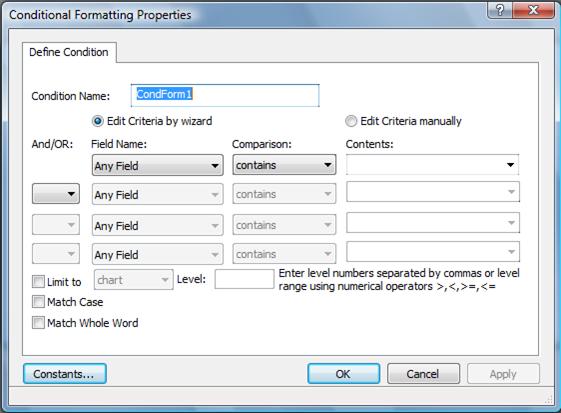Image resolution: width=561 pixels, height=413 pixels.
Task: Open the first Contents combo box arrow
Action: tap(510, 165)
